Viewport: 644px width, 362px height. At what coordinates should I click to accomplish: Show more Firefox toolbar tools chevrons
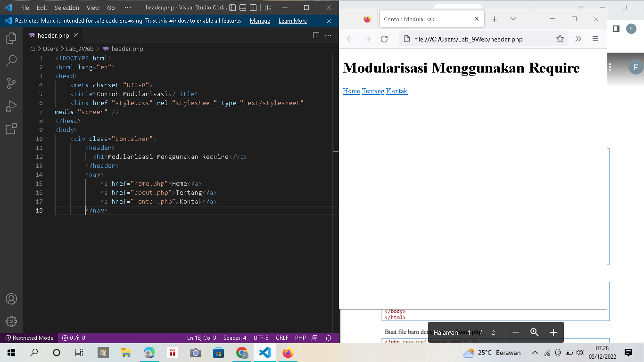(578, 39)
